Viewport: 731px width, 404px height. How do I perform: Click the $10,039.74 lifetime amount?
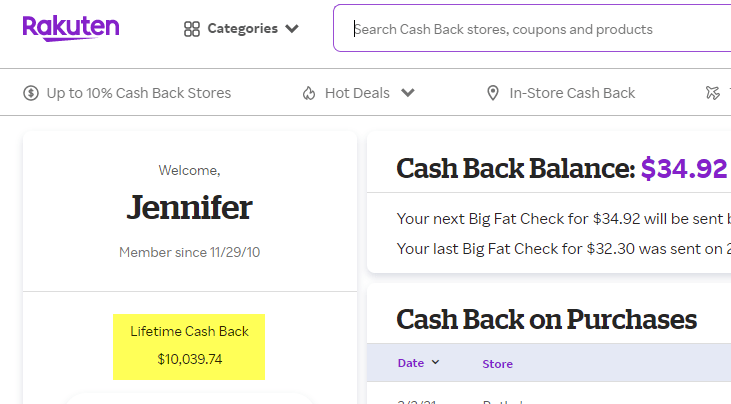[189, 359]
